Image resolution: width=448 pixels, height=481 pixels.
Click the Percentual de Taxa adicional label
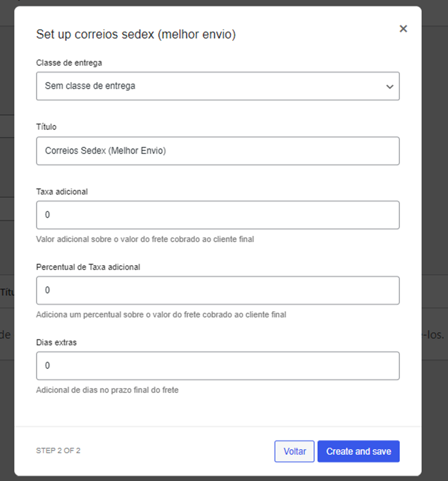88,267
